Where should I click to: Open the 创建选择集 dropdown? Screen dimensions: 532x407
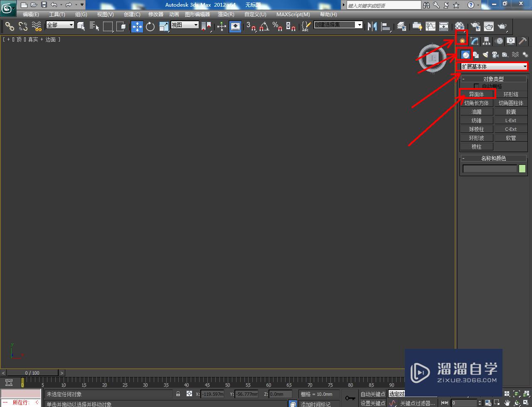click(x=338, y=25)
